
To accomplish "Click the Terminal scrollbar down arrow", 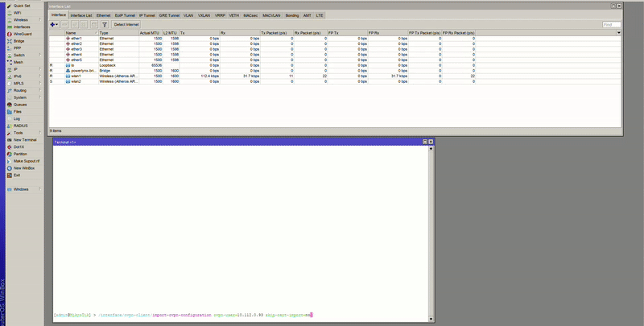I will click(x=431, y=319).
